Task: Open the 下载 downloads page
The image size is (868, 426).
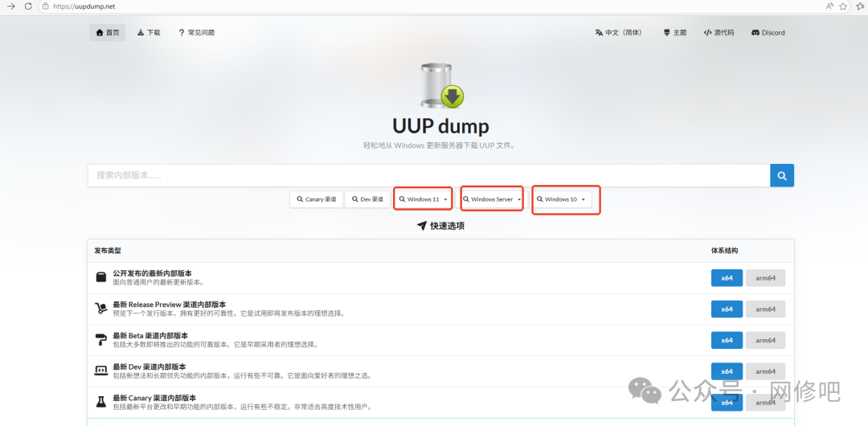Action: (x=149, y=33)
